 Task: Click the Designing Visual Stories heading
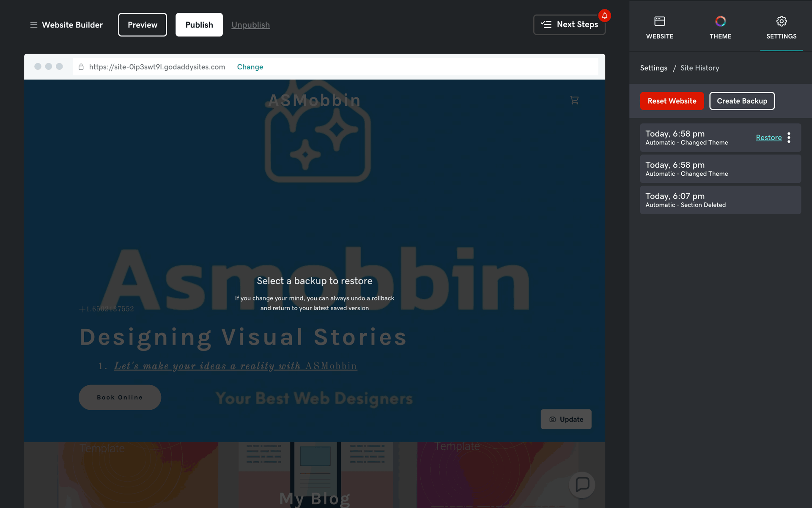click(243, 337)
